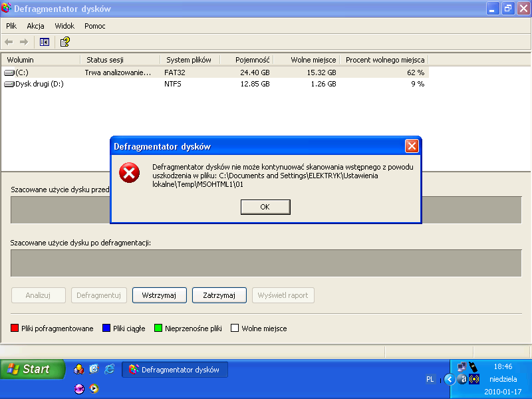
Task: Click the NTFS file system cell
Action: 173,84
